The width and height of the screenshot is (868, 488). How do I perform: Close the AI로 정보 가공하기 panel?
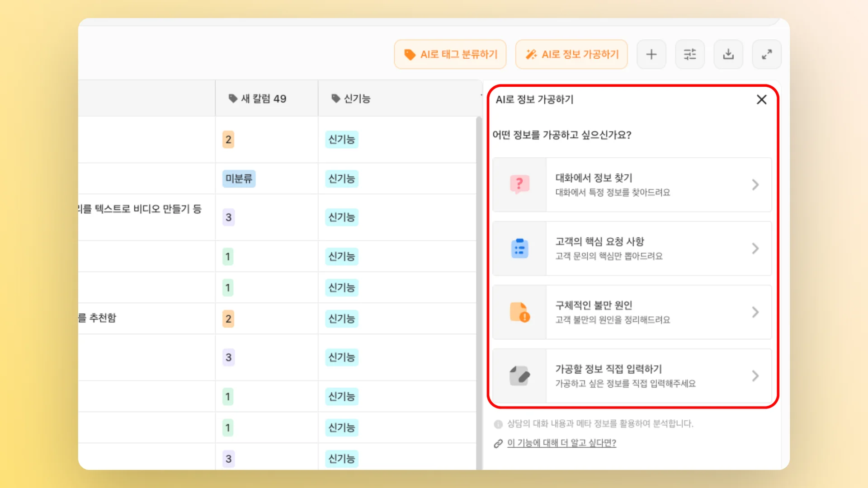coord(761,99)
